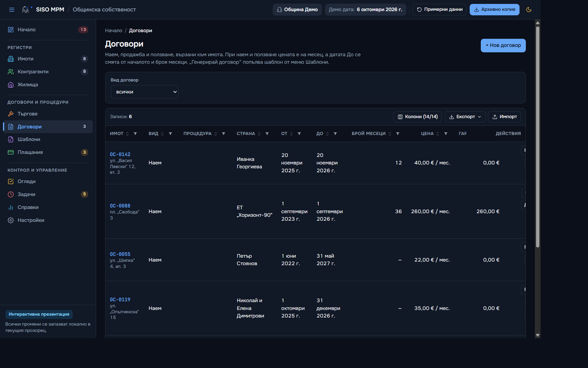Sort by the ИМОТ column arrows
Viewport: 588px width, 368px height.
coord(127,134)
